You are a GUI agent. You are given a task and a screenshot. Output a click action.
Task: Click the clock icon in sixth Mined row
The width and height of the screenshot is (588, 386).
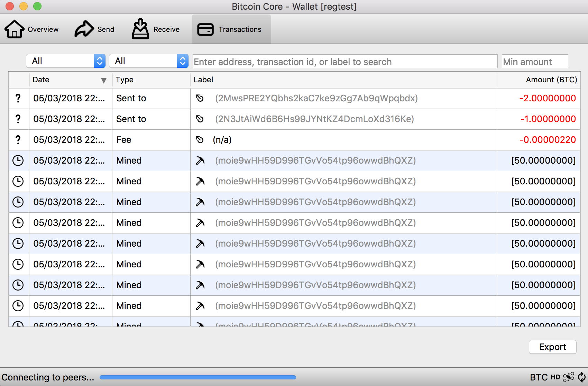coord(18,264)
